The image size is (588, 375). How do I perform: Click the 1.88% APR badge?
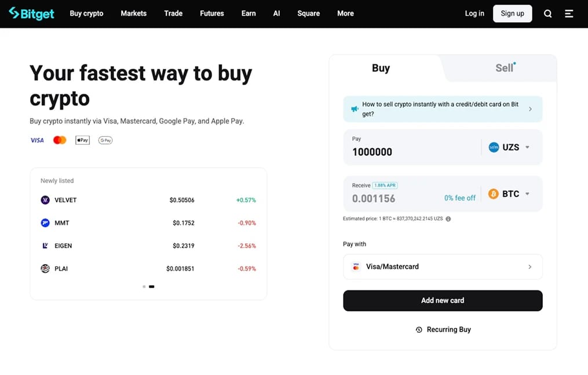(385, 185)
